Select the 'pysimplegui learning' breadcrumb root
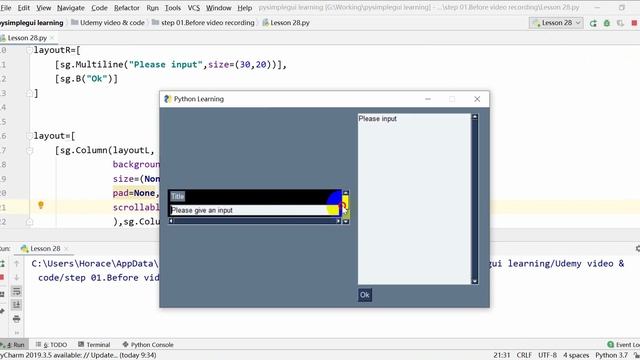 (x=31, y=23)
